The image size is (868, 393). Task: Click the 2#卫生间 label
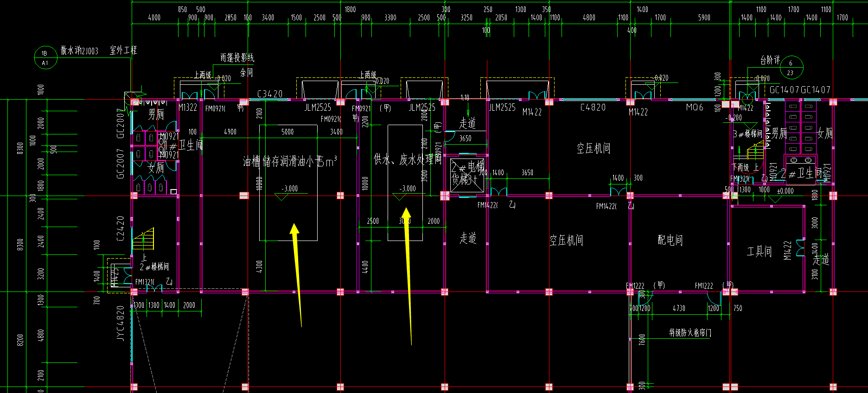click(x=801, y=174)
